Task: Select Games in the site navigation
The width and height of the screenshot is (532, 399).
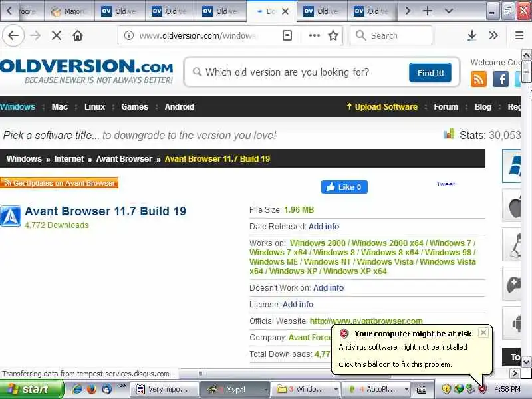Action: tap(135, 107)
